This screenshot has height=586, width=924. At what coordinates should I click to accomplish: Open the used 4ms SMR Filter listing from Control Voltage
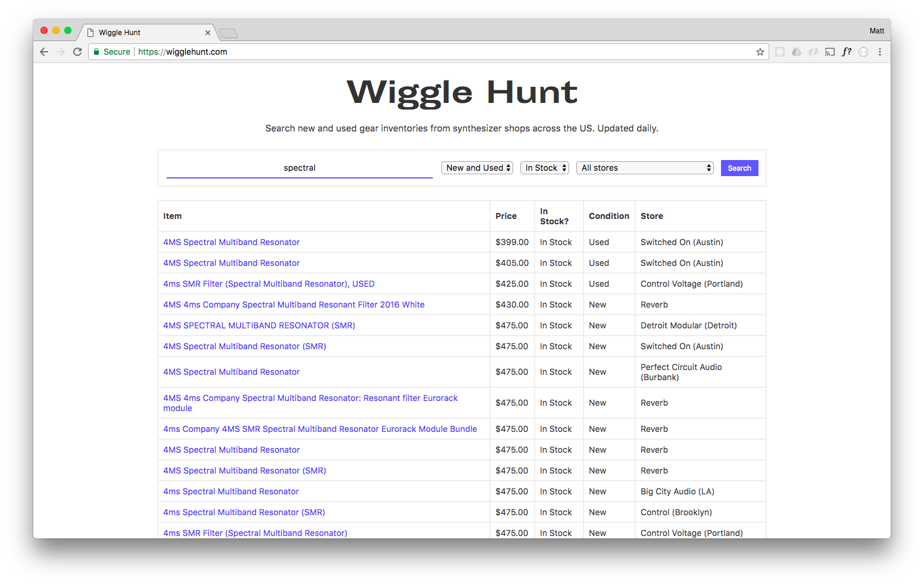(269, 284)
